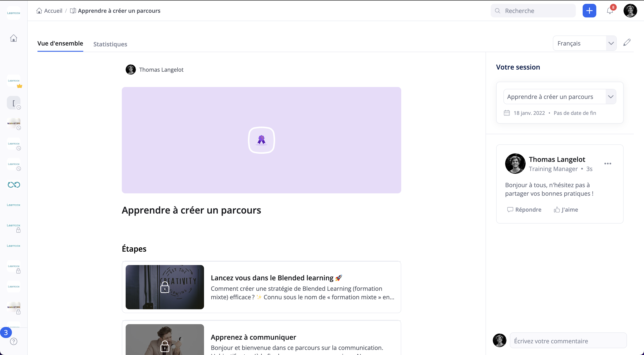Open the bracket icon sidebar item
Viewport: 644px width, 355px height.
[x=13, y=103]
